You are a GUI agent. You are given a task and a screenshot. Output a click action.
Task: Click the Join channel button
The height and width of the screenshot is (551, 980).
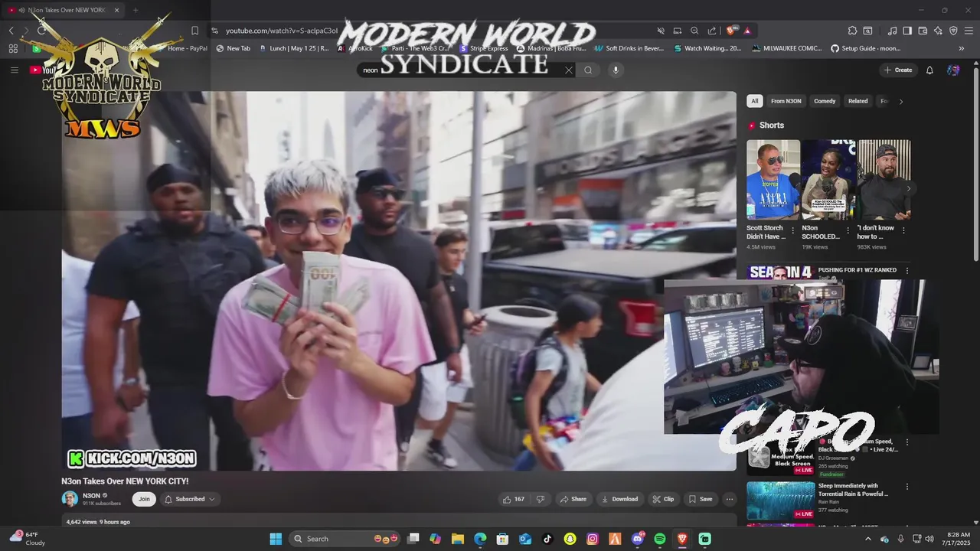pos(144,499)
